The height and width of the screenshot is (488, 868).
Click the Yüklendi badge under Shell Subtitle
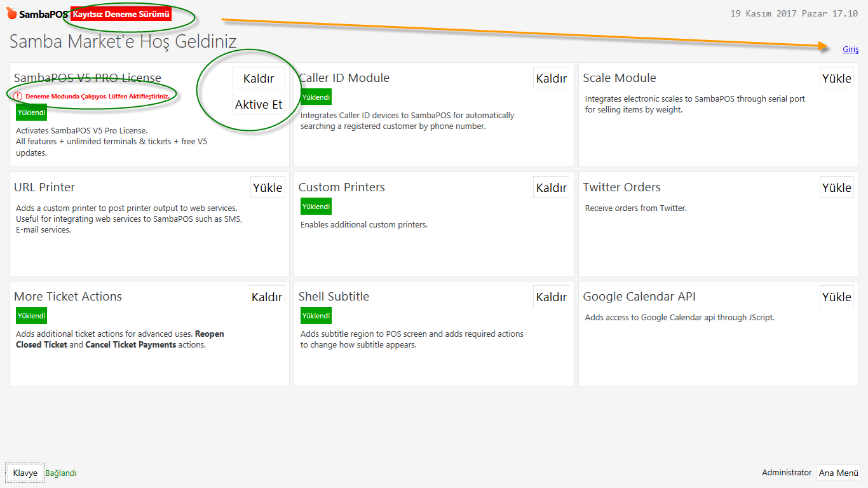[316, 316]
